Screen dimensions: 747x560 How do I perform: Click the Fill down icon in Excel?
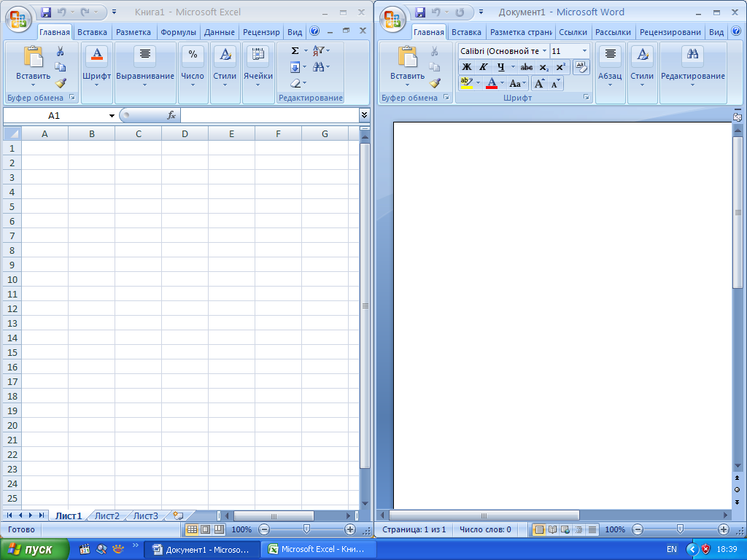click(x=295, y=67)
